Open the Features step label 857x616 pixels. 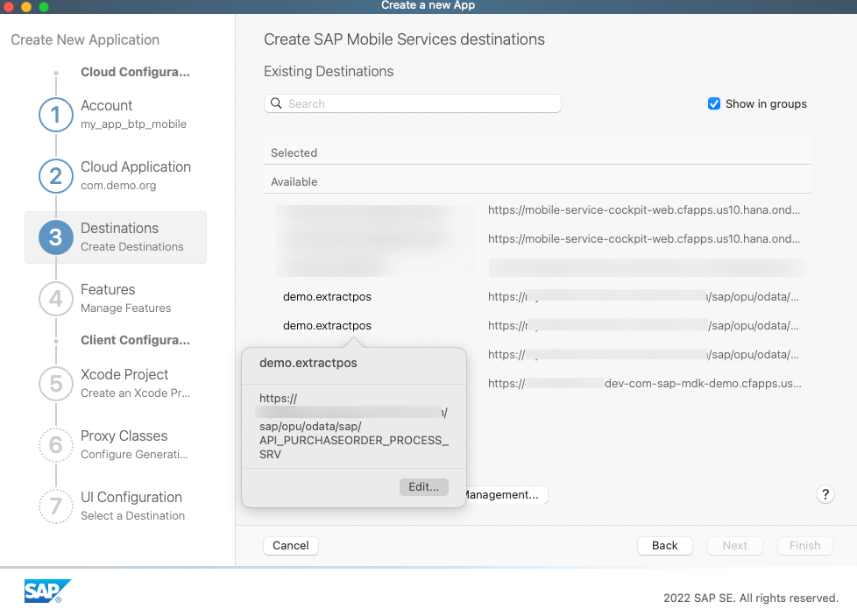108,289
